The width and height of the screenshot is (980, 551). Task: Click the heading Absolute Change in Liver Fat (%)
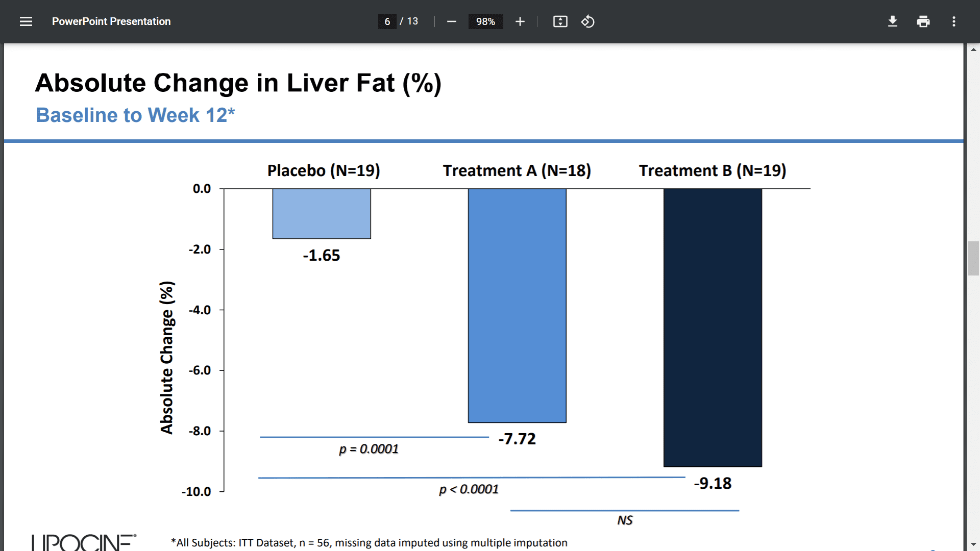pos(238,83)
